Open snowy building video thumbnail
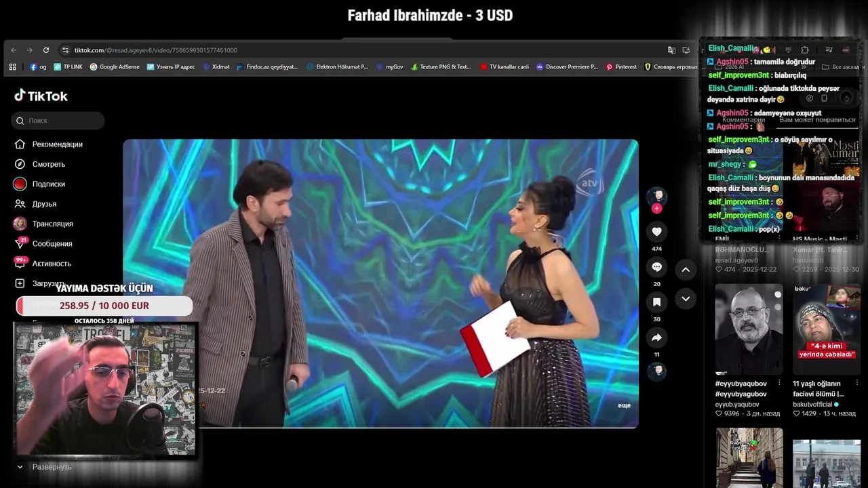Image resolution: width=868 pixels, height=488 pixels. pos(827,464)
